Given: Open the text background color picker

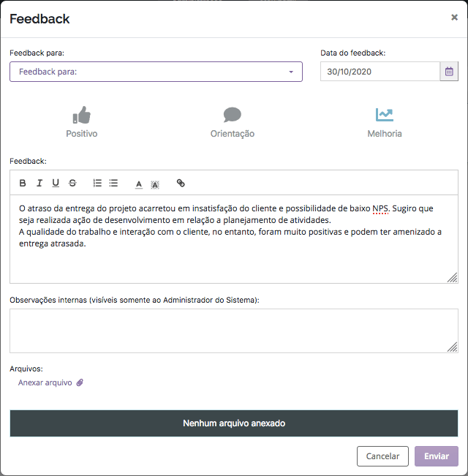Looking at the screenshot, I should point(155,184).
